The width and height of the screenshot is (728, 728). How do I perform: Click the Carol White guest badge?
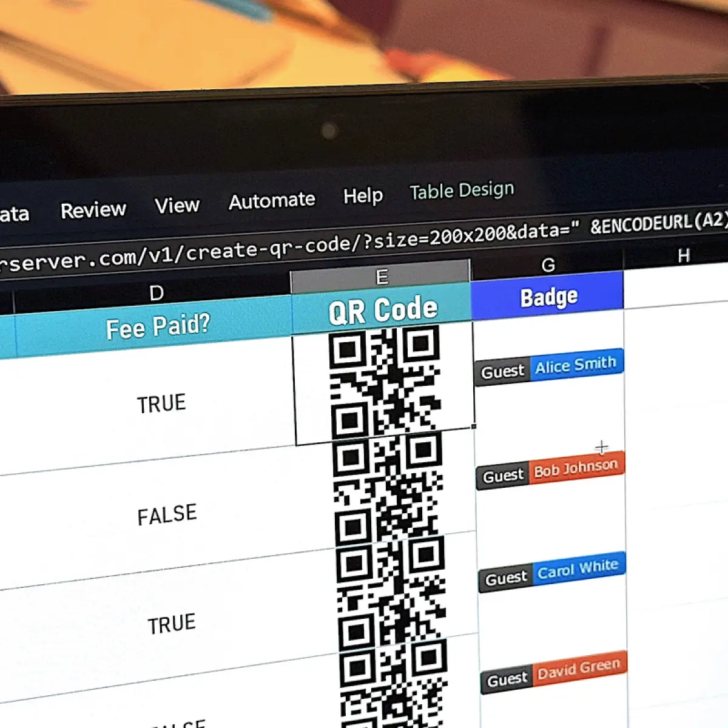551,572
